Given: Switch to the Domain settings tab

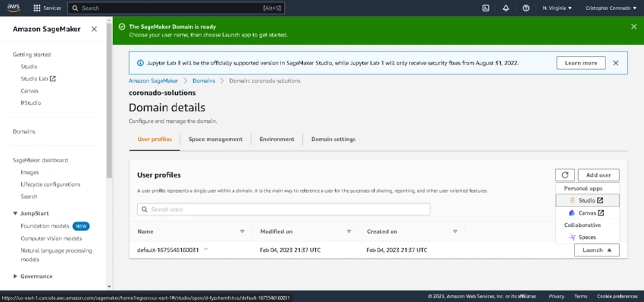Looking at the screenshot, I should click(x=333, y=139).
